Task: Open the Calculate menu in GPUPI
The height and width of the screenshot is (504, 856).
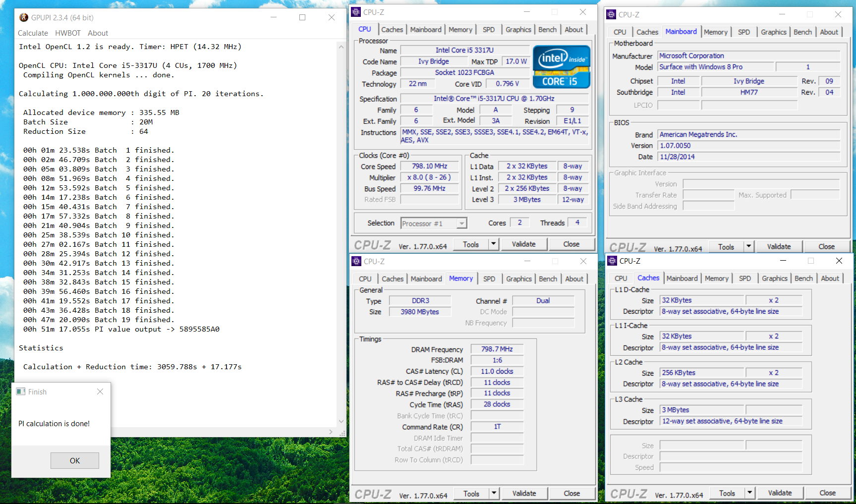Action: [33, 33]
